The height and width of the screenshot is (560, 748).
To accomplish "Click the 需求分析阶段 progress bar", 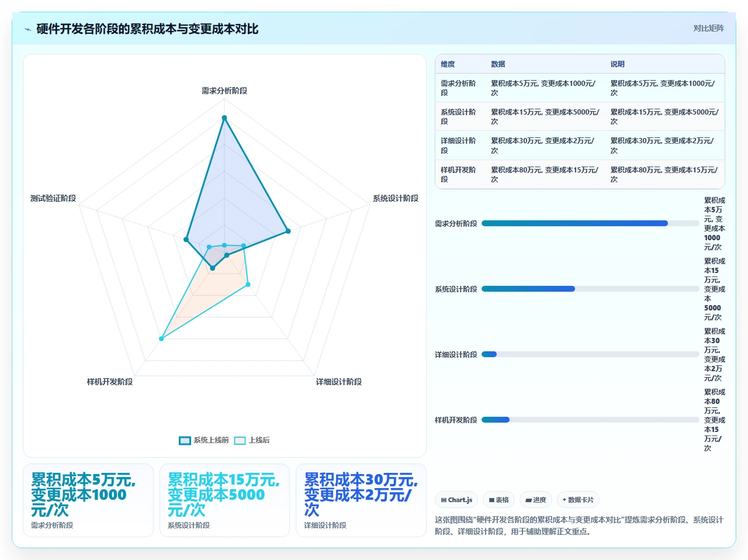I will [590, 223].
